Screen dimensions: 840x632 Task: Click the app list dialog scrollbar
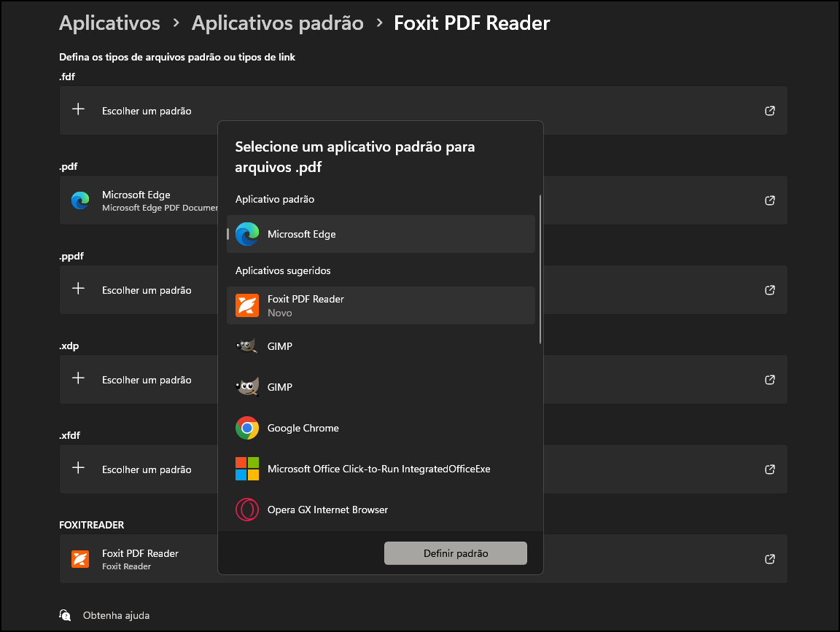540,268
